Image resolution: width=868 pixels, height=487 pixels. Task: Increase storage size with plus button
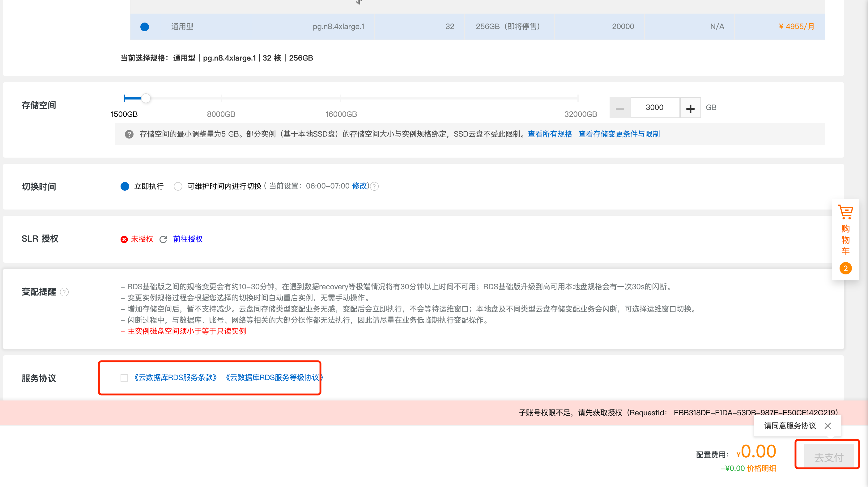tap(690, 108)
